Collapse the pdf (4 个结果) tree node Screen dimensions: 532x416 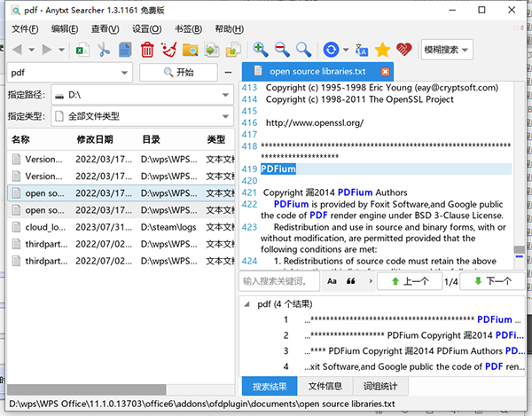pyautogui.click(x=247, y=304)
